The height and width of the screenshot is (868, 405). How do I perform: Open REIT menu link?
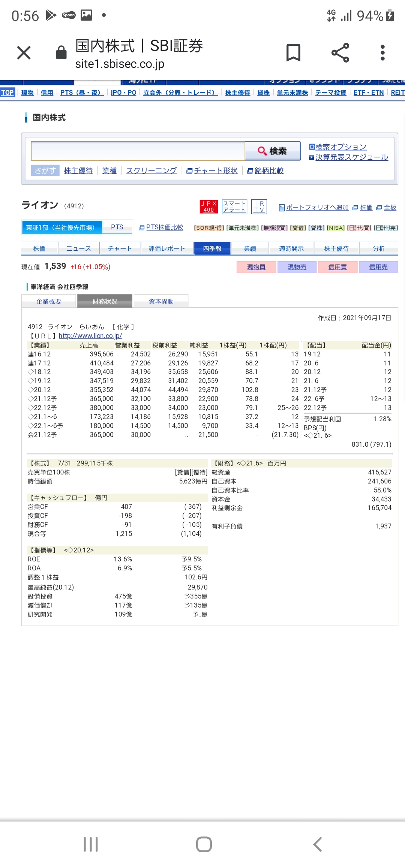(x=398, y=93)
